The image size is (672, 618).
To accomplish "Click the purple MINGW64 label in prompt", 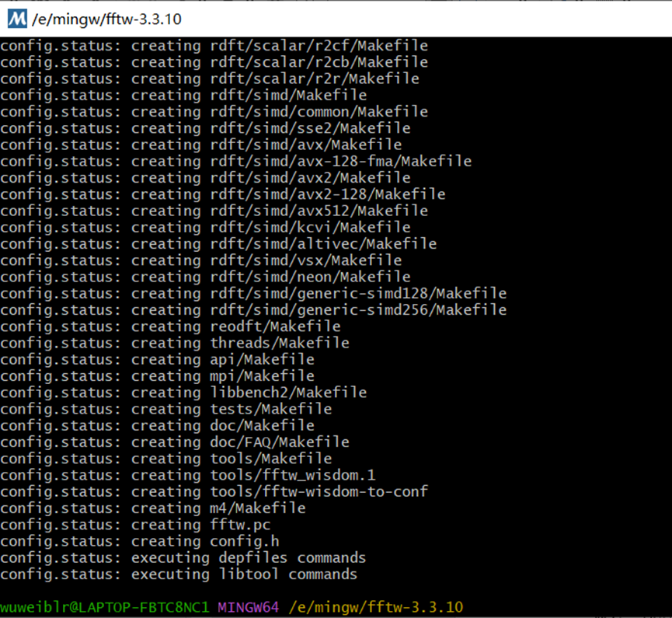I will tap(248, 606).
